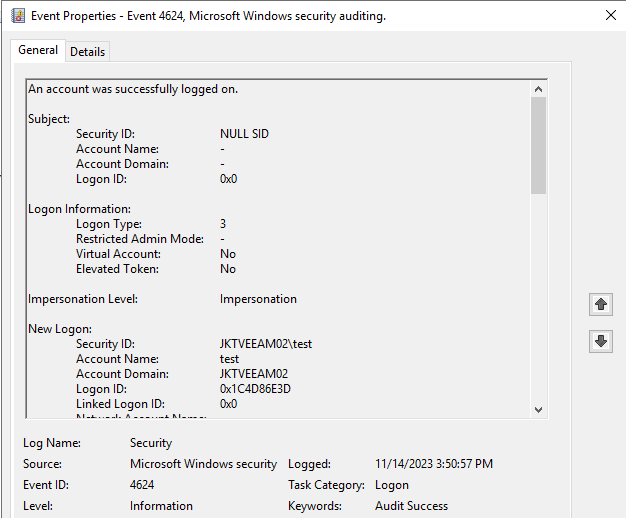Switch to the Details tab
626x518 pixels.
point(87,52)
